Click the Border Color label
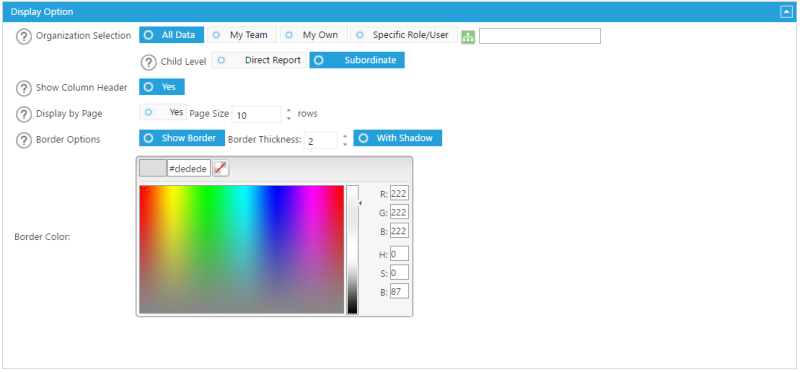This screenshot has height=372, width=800. [42, 237]
